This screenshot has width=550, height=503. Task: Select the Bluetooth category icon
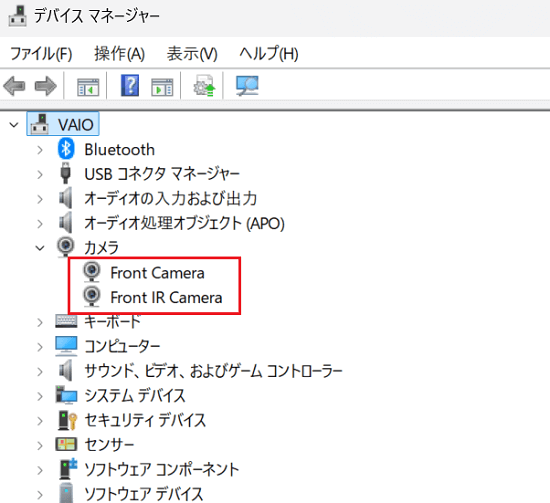point(66,149)
